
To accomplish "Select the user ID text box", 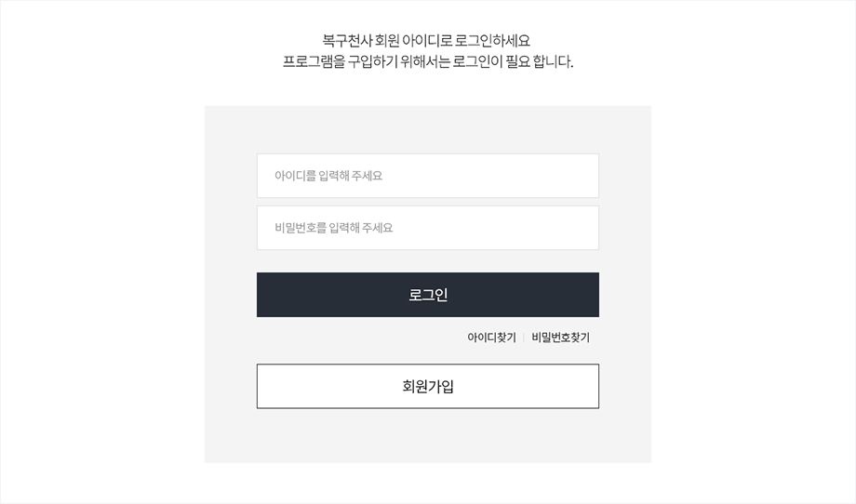I will tap(427, 176).
